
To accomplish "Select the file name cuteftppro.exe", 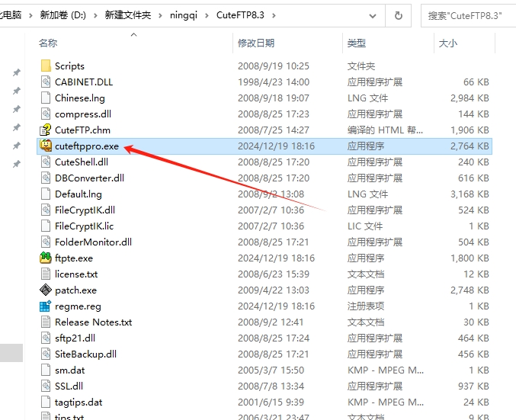I will click(87, 146).
